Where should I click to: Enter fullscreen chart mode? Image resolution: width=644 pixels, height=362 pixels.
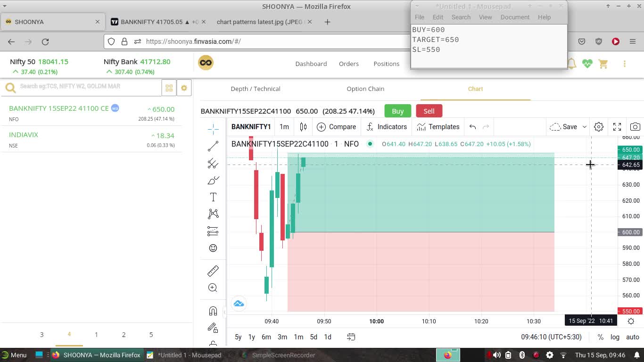tap(617, 127)
